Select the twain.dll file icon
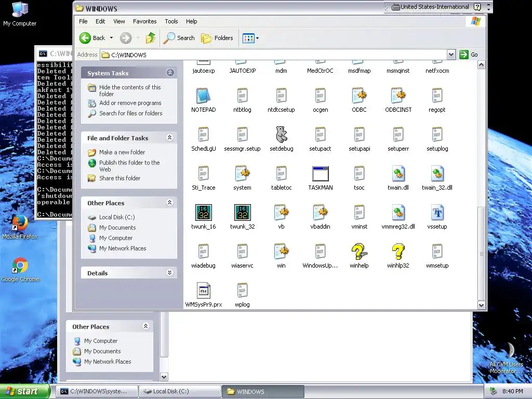This screenshot has width=532, height=399. pyautogui.click(x=398, y=174)
